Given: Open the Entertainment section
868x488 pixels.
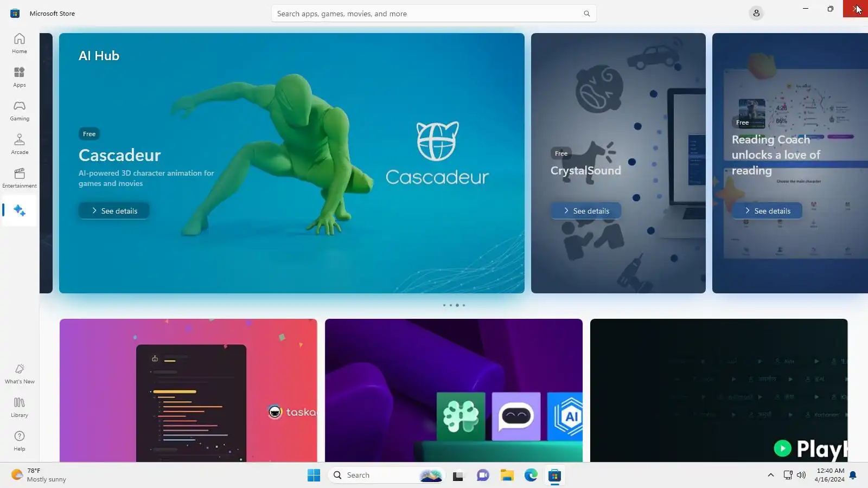Looking at the screenshot, I should (20, 178).
